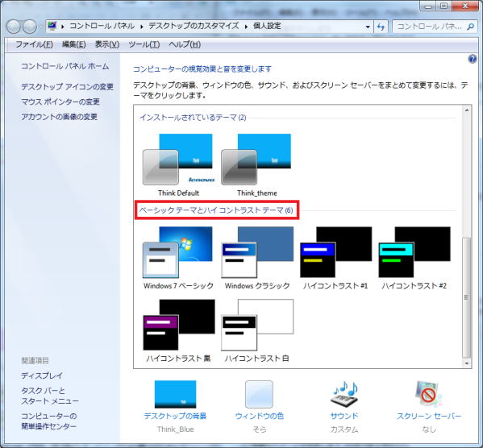Click the back navigation arrow button
The width and height of the screenshot is (483, 448).
[13, 27]
